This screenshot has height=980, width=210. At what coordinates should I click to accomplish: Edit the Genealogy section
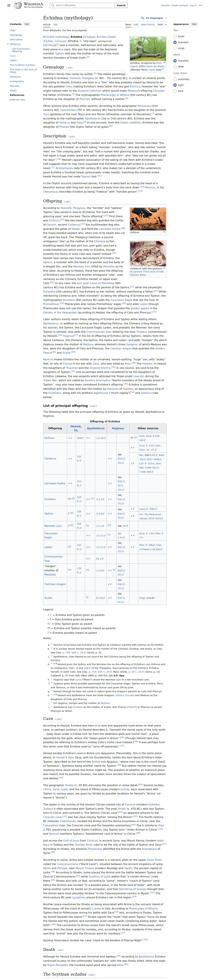click(70, 68)
